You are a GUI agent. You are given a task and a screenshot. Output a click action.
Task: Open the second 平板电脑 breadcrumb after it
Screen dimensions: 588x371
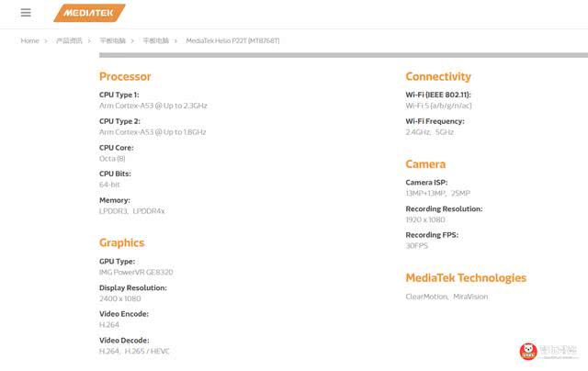click(156, 40)
